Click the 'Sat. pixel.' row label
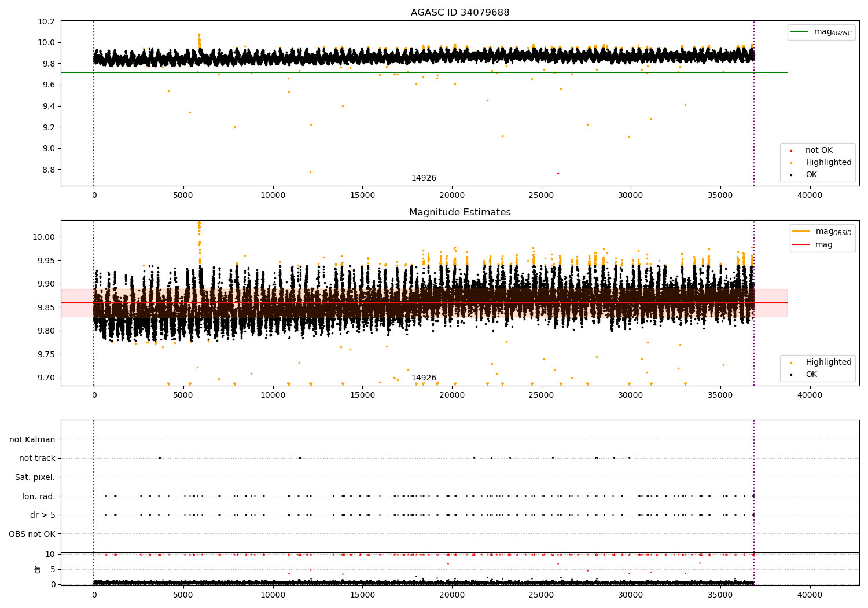Screen dimensions: 868x608 pyautogui.click(x=35, y=477)
